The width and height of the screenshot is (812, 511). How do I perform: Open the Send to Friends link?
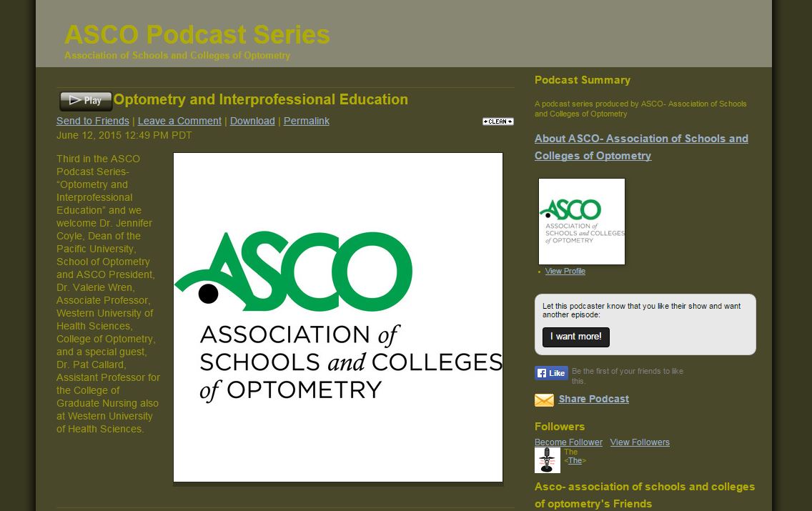point(93,121)
